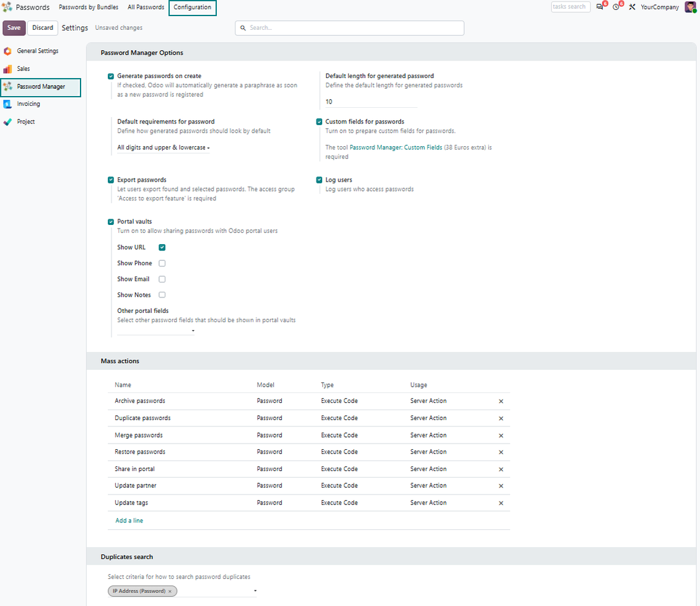Open the user avatar menu
This screenshot has width=700, height=606.
point(690,7)
